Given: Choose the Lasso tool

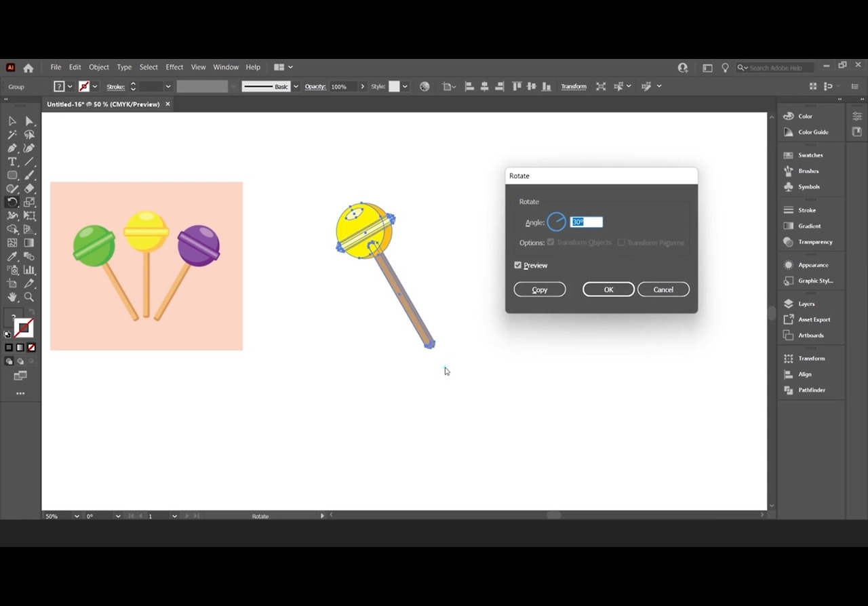Looking at the screenshot, I should (29, 135).
